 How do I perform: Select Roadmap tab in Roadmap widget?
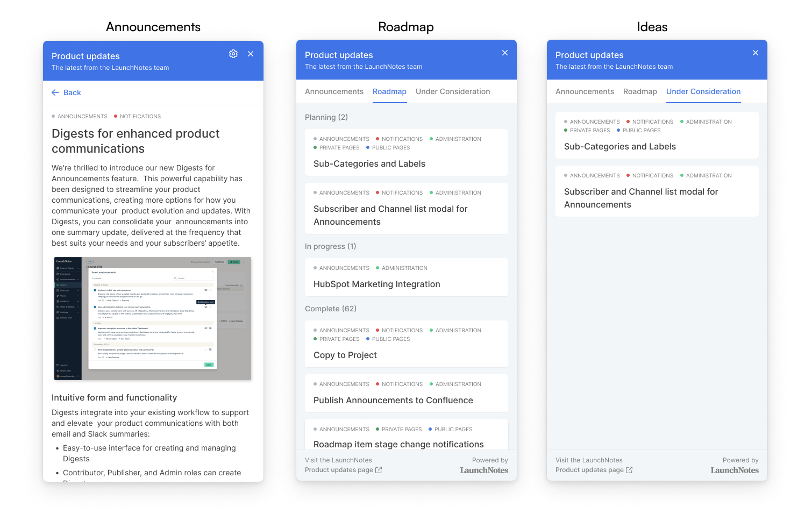[x=389, y=91]
